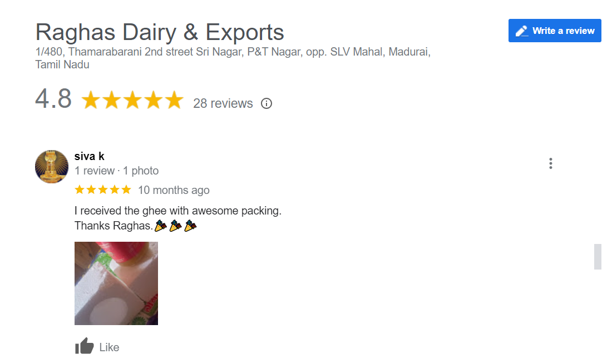Click the "28 reviews" count
The width and height of the screenshot is (612, 364).
(223, 103)
